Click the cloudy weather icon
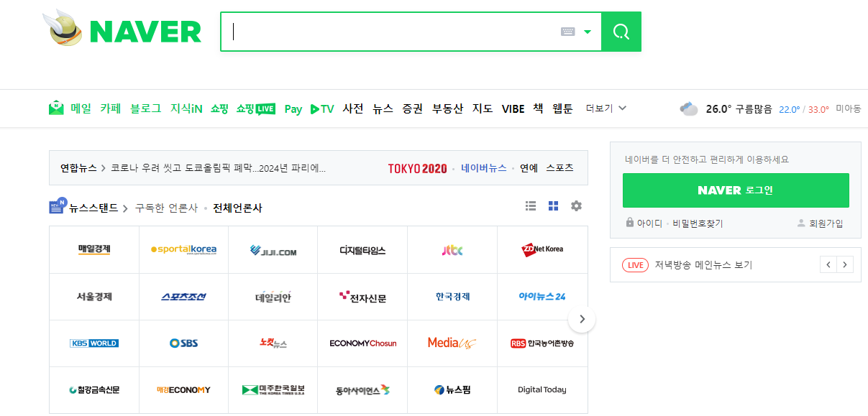This screenshot has height=416, width=868. click(689, 108)
